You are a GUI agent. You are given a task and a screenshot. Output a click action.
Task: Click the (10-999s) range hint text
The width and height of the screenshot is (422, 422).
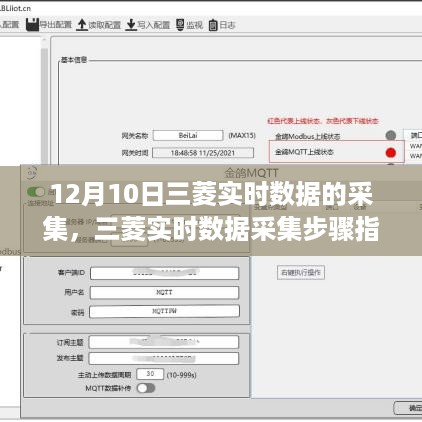point(181,375)
